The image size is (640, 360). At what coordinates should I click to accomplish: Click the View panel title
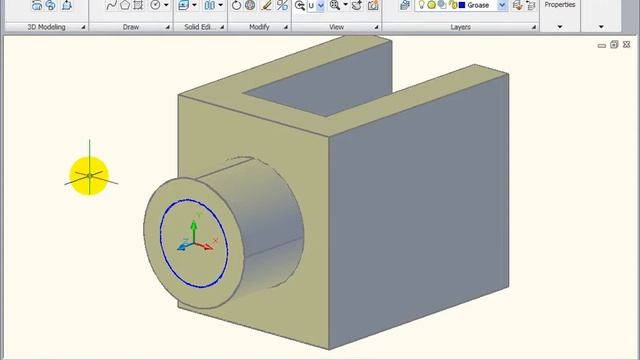point(336,27)
